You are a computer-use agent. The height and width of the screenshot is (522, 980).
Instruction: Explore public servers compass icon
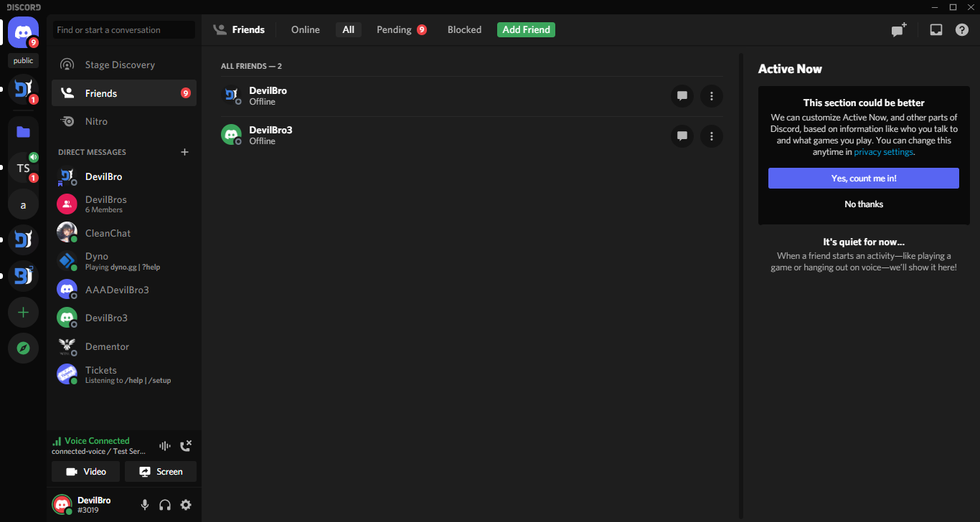[23, 348]
